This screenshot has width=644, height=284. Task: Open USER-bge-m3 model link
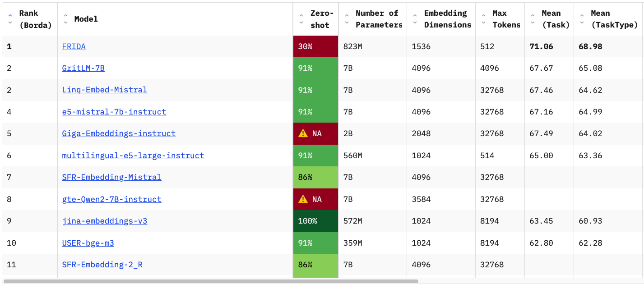coord(88,243)
